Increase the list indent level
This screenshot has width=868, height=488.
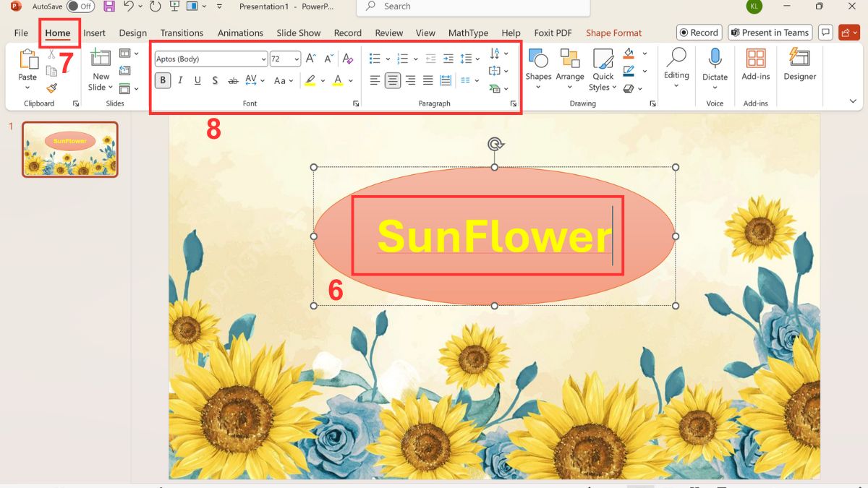click(448, 59)
